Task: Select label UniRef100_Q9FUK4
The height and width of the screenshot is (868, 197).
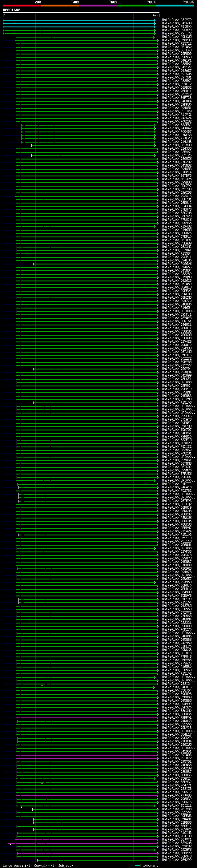Action: 177,386
